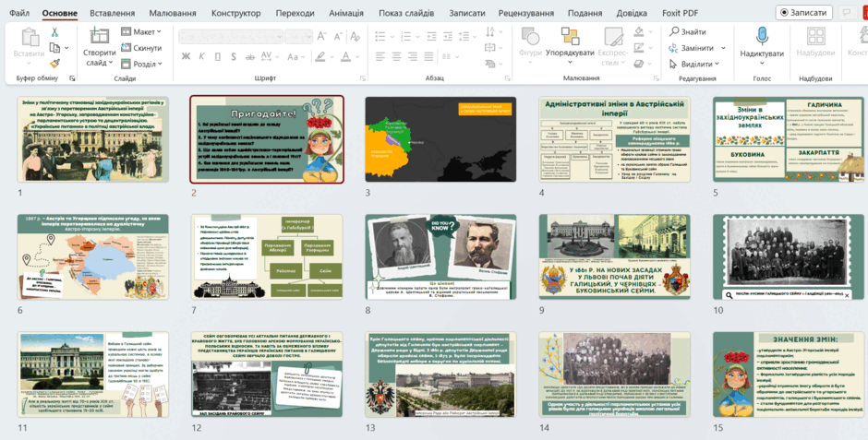Toggle Bold formatting button
868x440 pixels.
point(186,56)
